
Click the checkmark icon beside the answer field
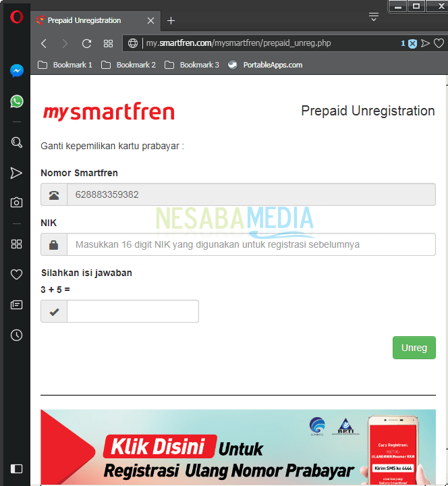54,311
